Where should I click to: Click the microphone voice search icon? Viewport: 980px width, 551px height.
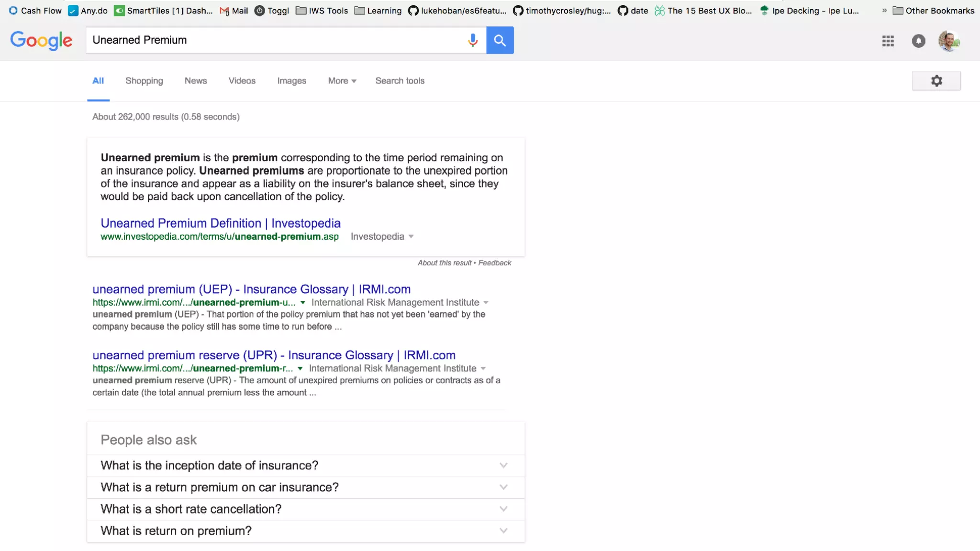point(473,40)
